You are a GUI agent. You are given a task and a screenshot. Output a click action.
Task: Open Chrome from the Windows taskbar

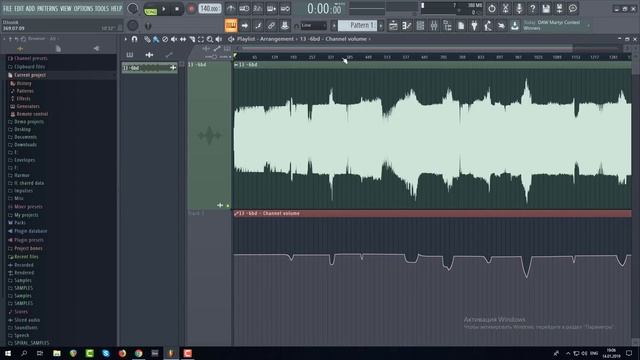[x=139, y=353]
